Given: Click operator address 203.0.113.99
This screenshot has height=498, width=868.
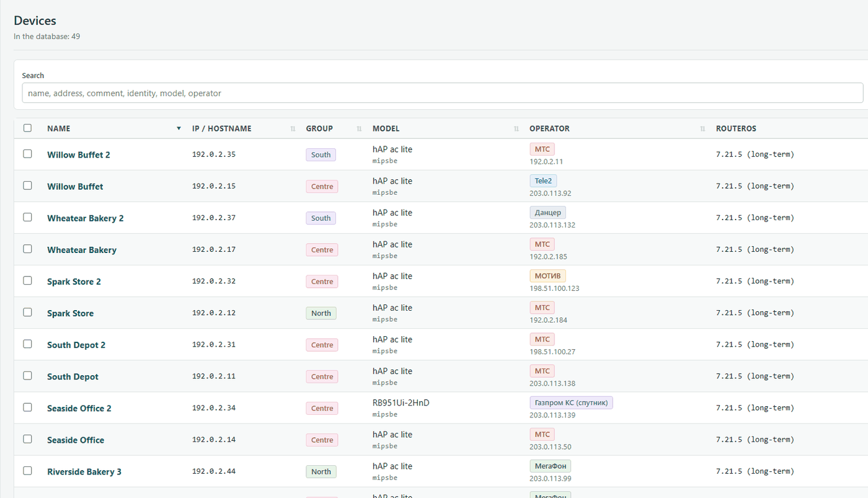Looking at the screenshot, I should click(x=551, y=478).
